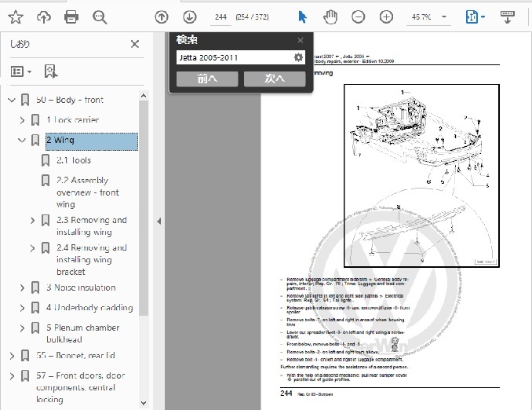Image resolution: width=532 pixels, height=410 pixels.
Task: Open the find text magnifier icon
Action: click(100, 17)
